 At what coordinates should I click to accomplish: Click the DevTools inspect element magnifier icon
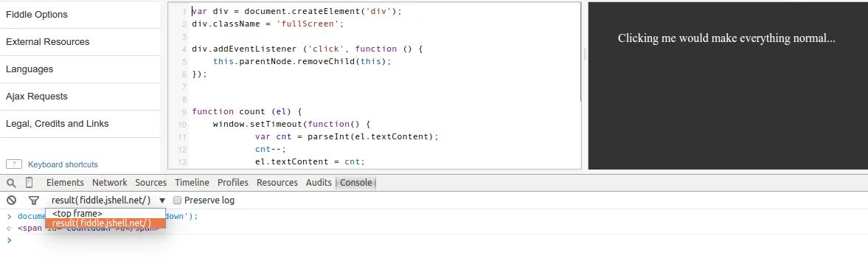[x=11, y=183]
